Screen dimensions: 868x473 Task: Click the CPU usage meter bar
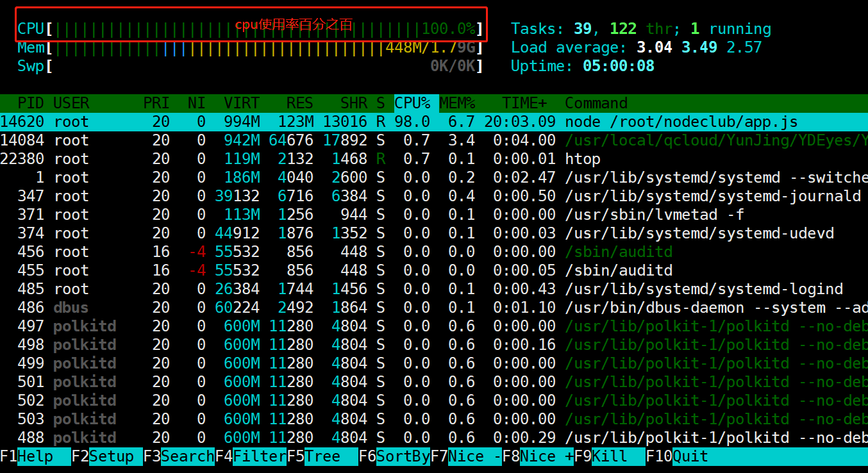point(251,29)
